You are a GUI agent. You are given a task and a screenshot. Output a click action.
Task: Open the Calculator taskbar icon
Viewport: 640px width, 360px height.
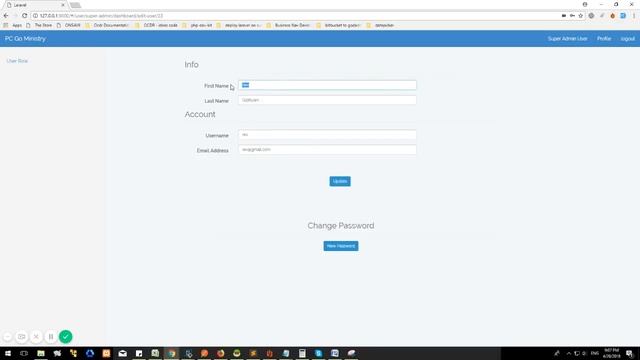click(x=302, y=353)
